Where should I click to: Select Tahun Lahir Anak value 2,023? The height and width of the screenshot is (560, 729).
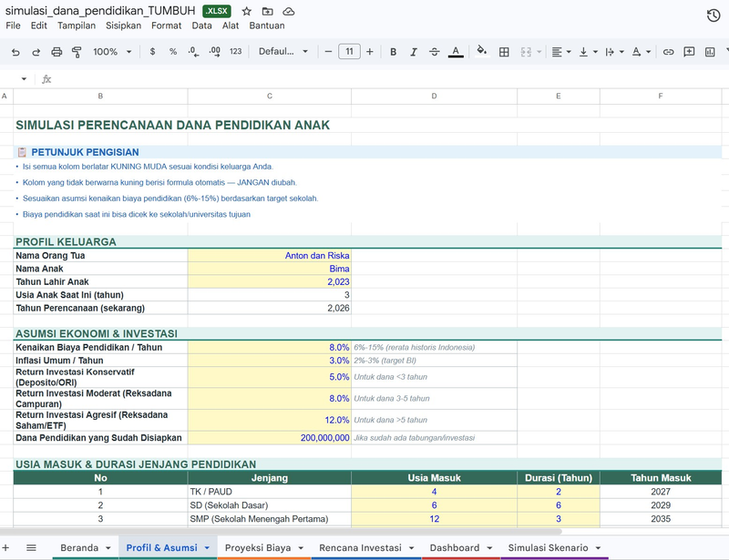[x=270, y=281]
